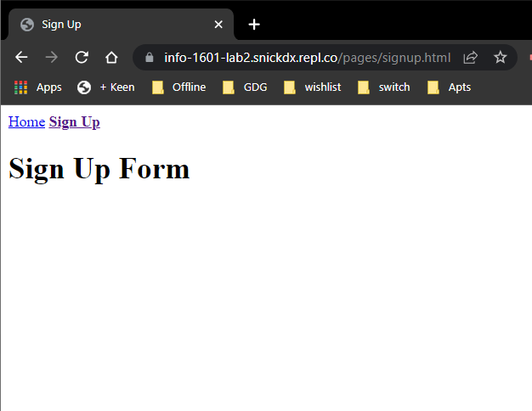
Task: Follow the Sign Up link
Action: pos(74,122)
